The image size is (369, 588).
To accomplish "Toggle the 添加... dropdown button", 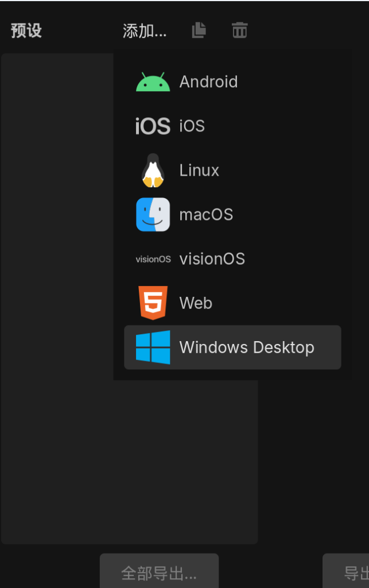I will point(145,31).
